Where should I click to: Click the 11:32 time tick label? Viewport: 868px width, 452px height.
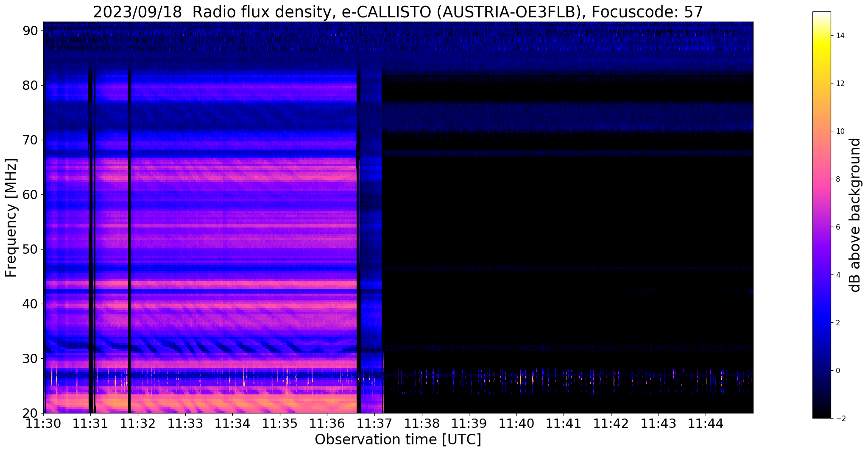pyautogui.click(x=138, y=424)
